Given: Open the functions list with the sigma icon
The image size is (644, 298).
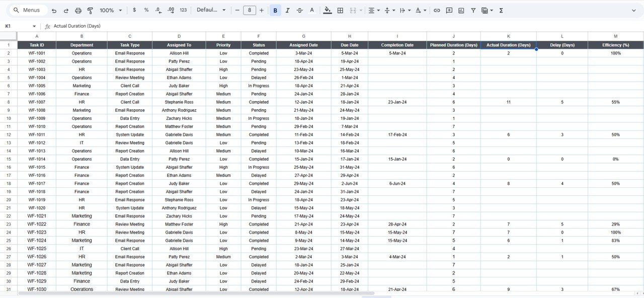Looking at the screenshot, I should click(x=500, y=10).
